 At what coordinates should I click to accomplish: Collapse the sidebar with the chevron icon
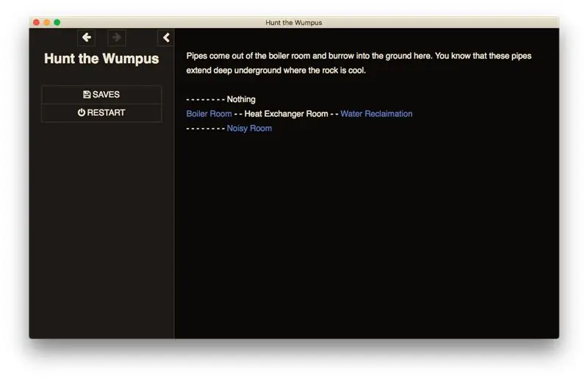(x=166, y=37)
